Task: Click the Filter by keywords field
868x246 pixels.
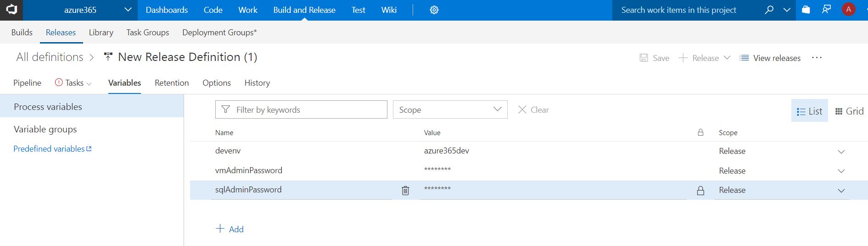Action: 301,109
